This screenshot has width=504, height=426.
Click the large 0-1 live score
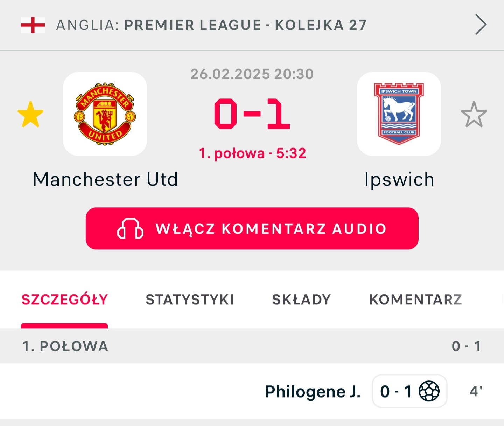click(252, 114)
